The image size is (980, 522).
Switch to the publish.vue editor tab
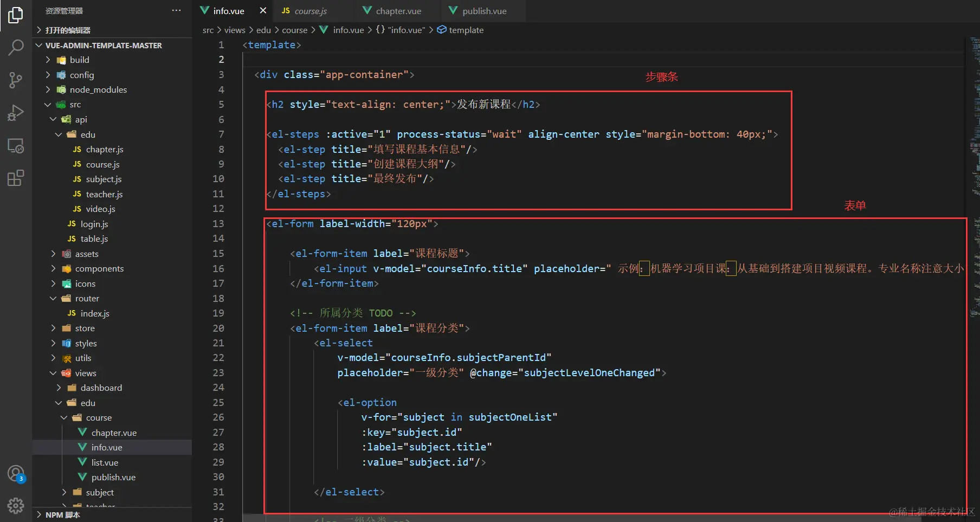[483, 11]
